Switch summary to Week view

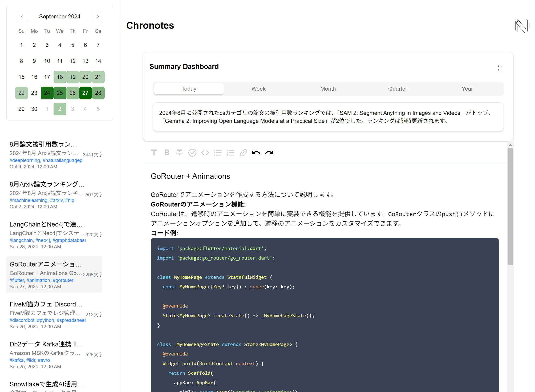[x=258, y=89]
